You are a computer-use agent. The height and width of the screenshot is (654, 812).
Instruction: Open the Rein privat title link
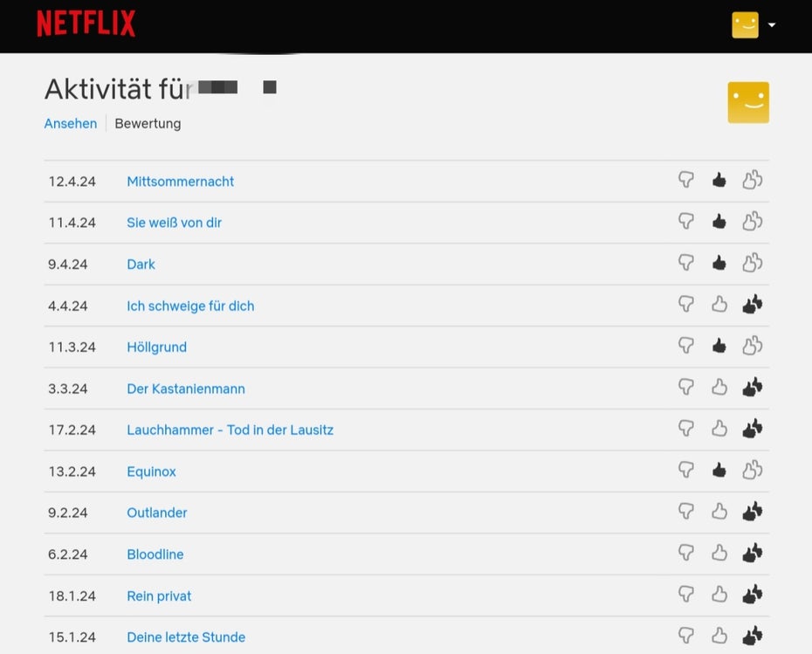pos(159,595)
